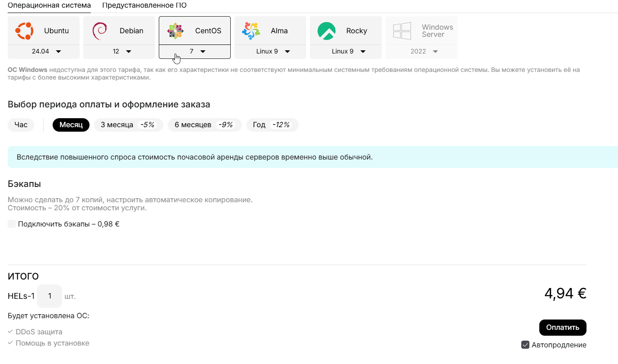Image resolution: width=618 pixels, height=364 pixels.
Task: Click the Debian swirl logo
Action: point(99,31)
